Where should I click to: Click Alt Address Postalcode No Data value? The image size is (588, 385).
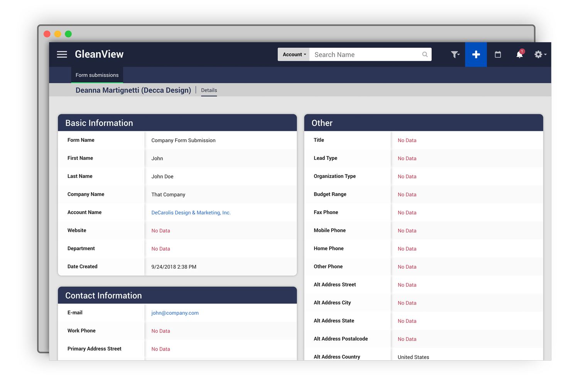(407, 339)
